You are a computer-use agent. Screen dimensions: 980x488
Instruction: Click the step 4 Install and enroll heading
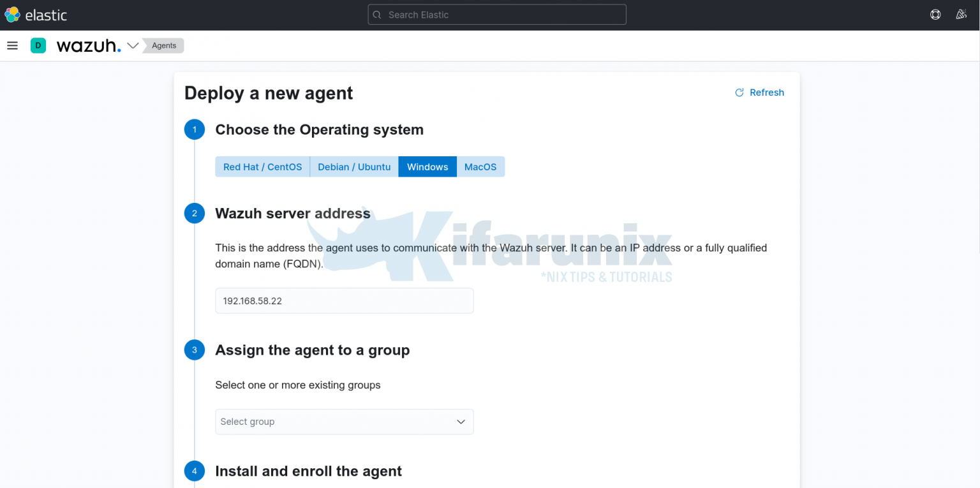(309, 471)
